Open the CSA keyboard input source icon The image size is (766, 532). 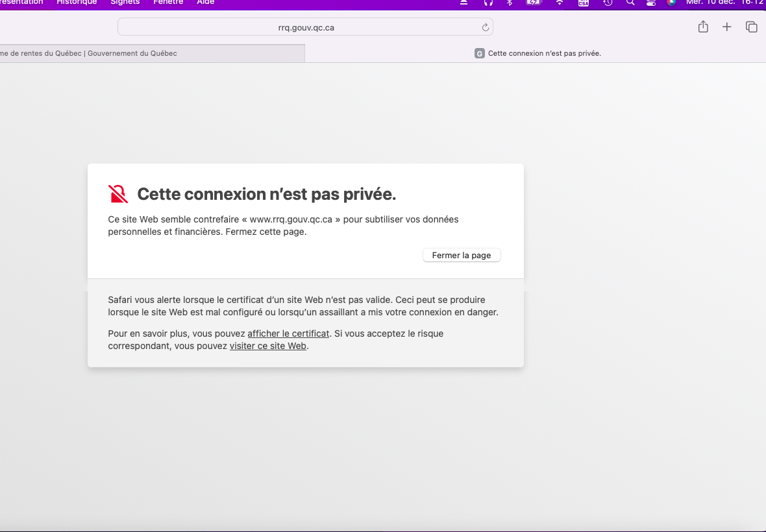(584, 3)
